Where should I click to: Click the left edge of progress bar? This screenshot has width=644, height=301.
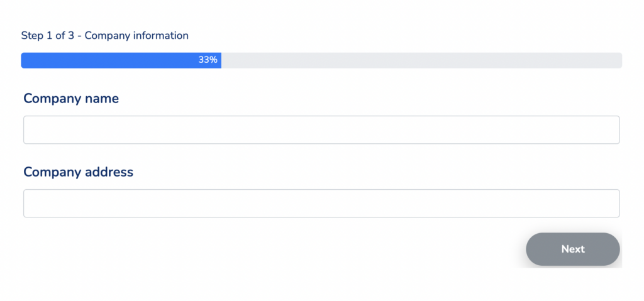pos(23,60)
